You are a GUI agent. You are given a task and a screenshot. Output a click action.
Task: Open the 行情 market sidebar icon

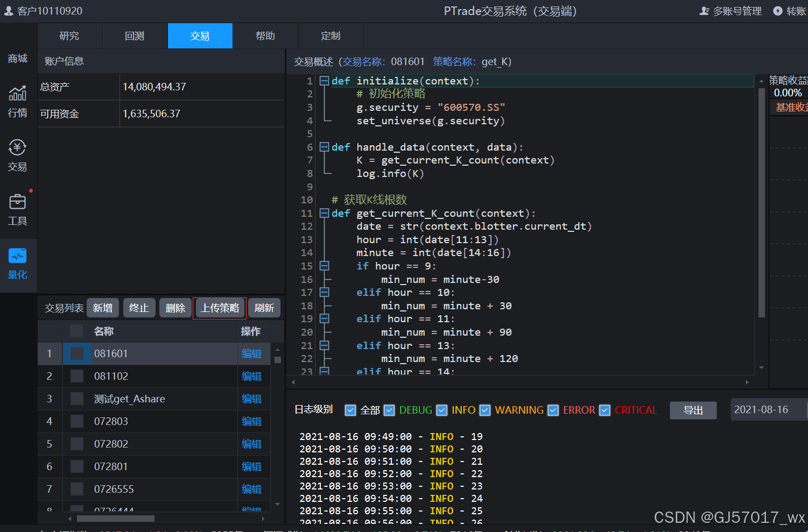tap(17, 101)
